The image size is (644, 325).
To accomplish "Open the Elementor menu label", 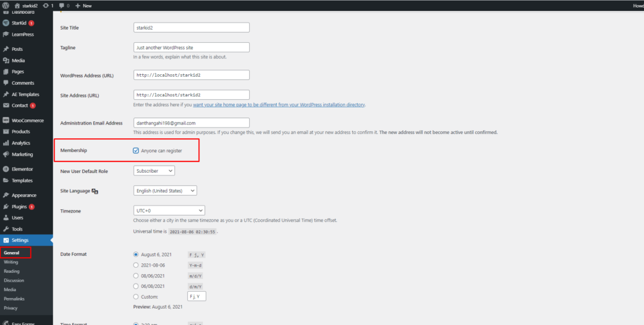I will tap(22, 169).
